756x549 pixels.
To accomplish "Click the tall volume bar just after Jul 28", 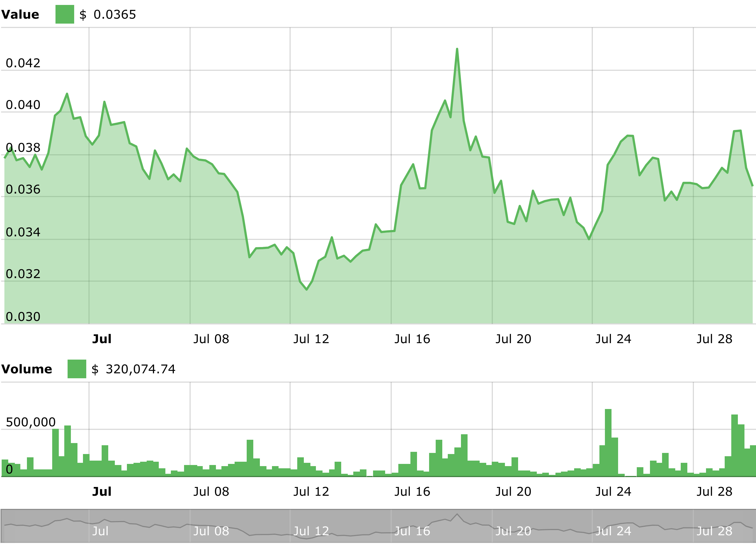I will pos(734,446).
